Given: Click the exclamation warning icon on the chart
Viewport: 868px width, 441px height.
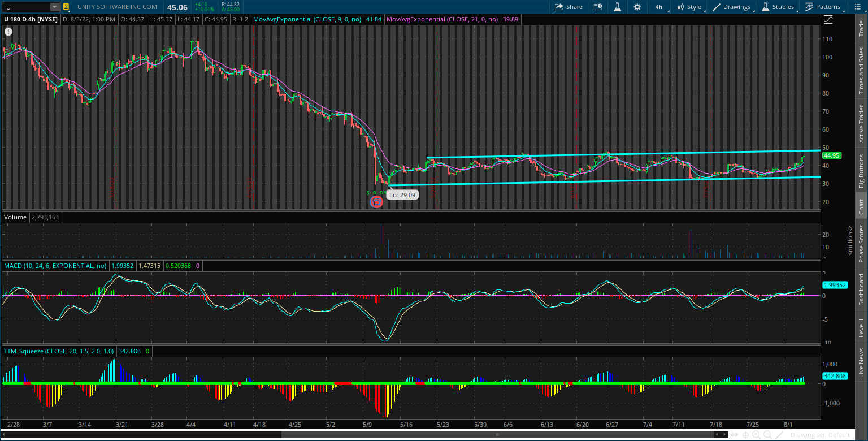Looking at the screenshot, I should (x=8, y=32).
